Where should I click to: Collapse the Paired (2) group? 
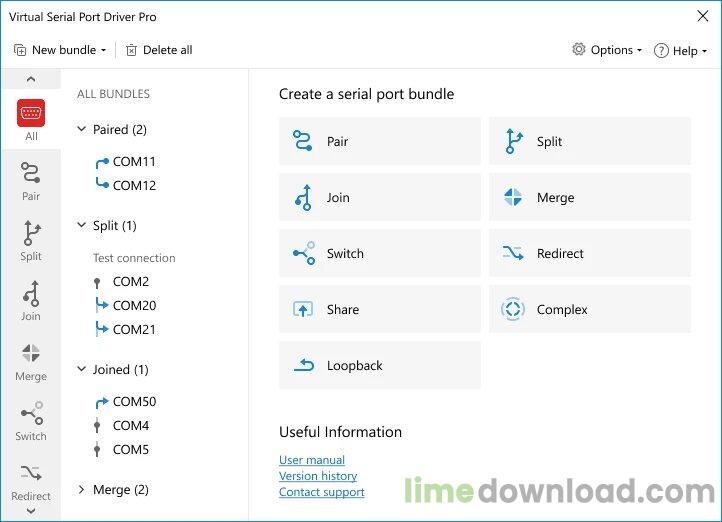pos(82,129)
